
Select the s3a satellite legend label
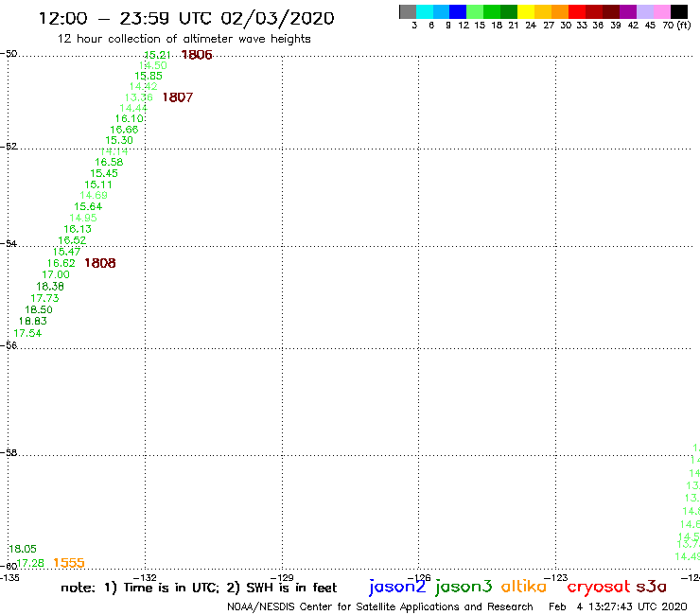pyautogui.click(x=652, y=587)
